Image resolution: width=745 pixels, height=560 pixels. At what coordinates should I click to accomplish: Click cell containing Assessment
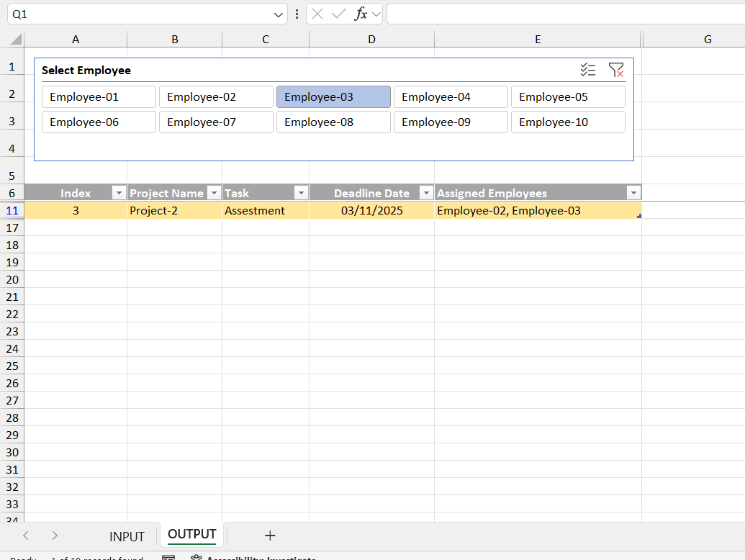pyautogui.click(x=266, y=210)
